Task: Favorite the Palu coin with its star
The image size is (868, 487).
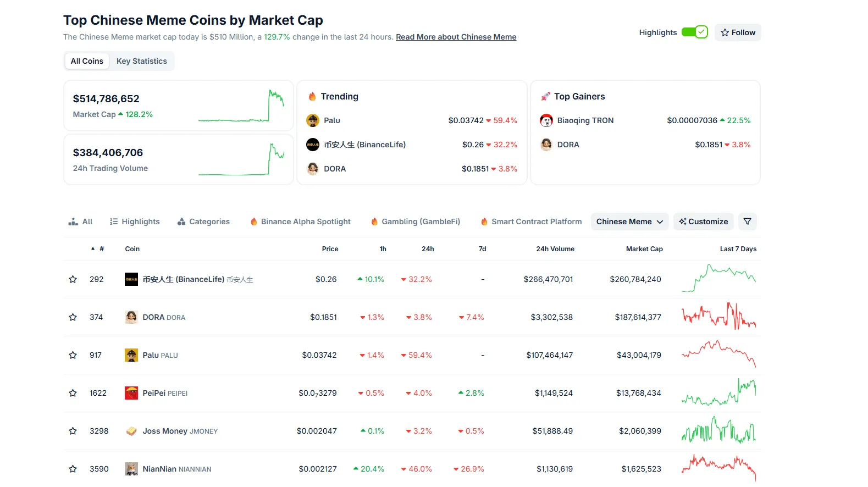Action: (x=73, y=355)
